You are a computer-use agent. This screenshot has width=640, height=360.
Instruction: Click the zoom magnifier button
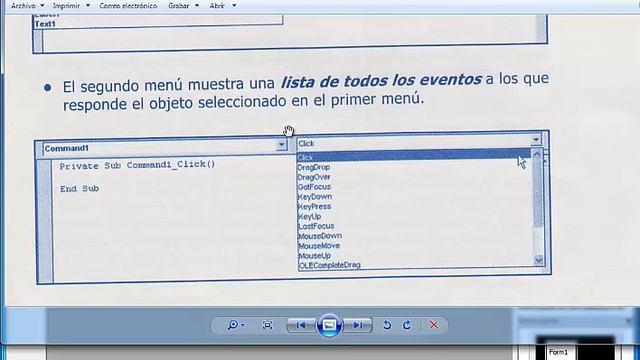point(233,325)
